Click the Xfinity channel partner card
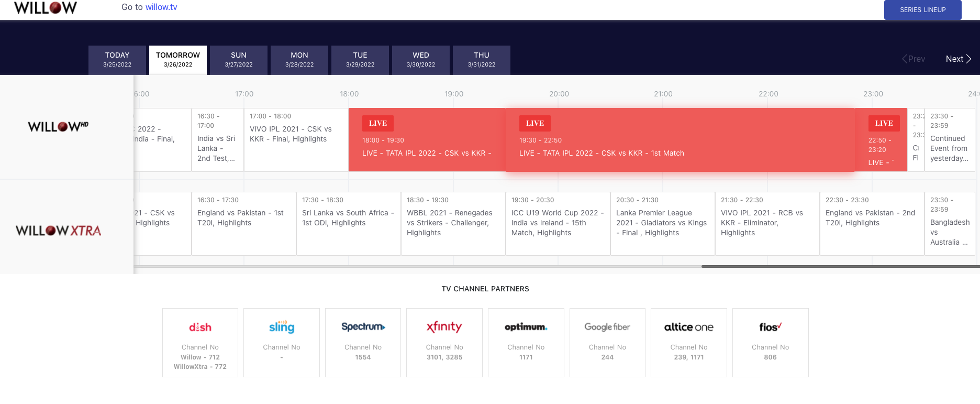Screen dimensions: 980x404 444,343
